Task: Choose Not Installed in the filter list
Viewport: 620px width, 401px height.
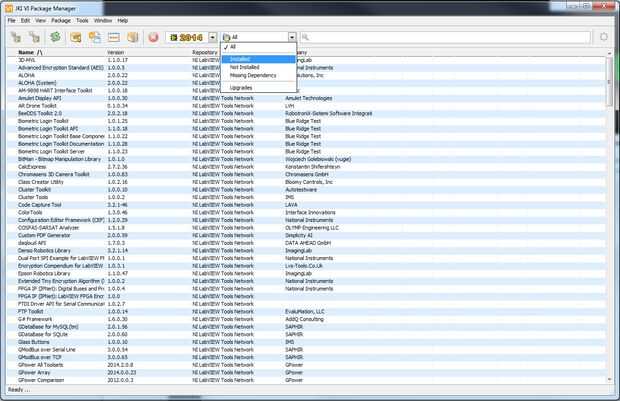Action: coord(259,67)
